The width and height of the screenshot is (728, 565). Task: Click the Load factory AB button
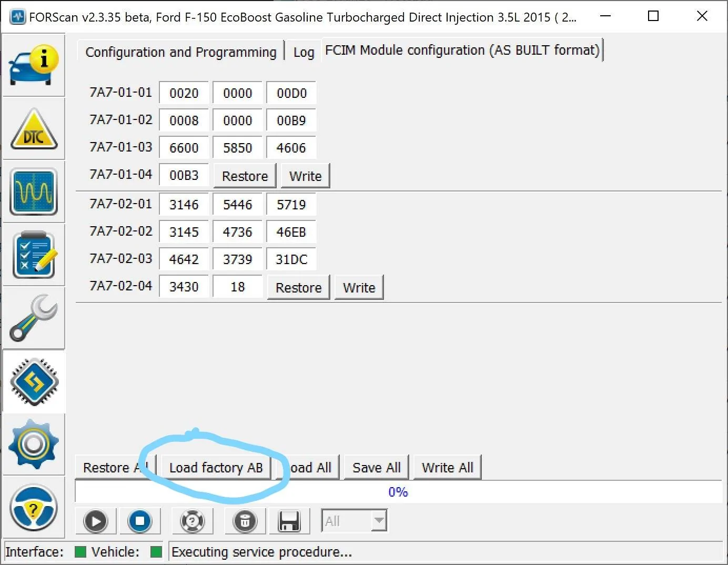tap(216, 467)
